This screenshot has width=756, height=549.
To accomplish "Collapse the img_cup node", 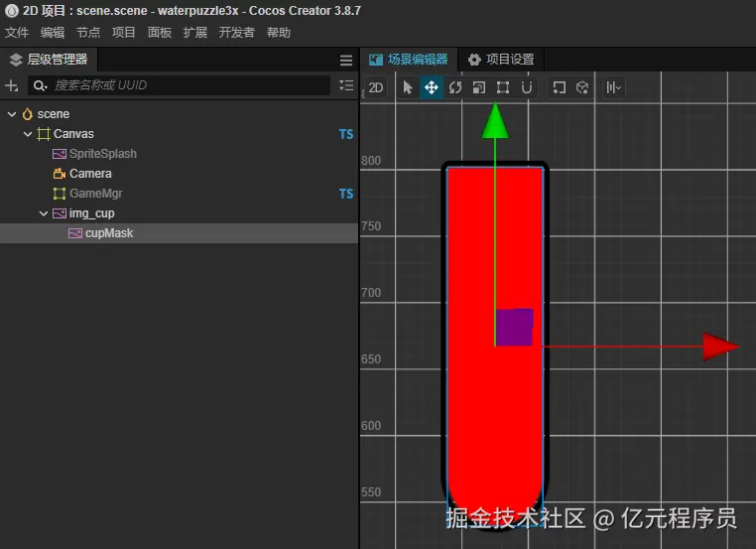I will [44, 213].
